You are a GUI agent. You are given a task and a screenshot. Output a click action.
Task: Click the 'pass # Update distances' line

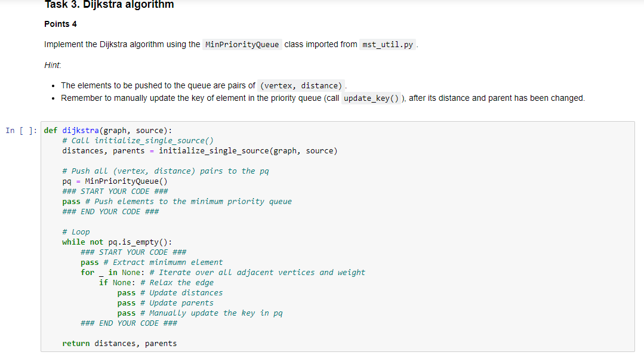pos(170,293)
